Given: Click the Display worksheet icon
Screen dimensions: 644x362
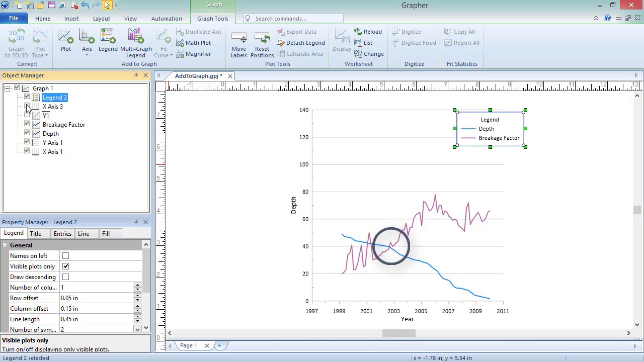Looking at the screenshot, I should (x=342, y=40).
